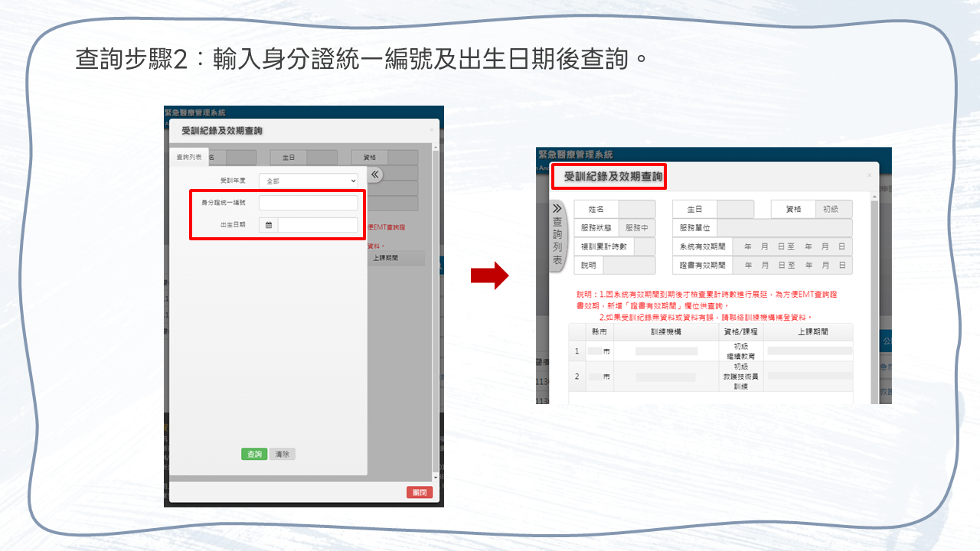Click the calendar icon beside 出生日期
The image size is (980, 551).
[269, 225]
